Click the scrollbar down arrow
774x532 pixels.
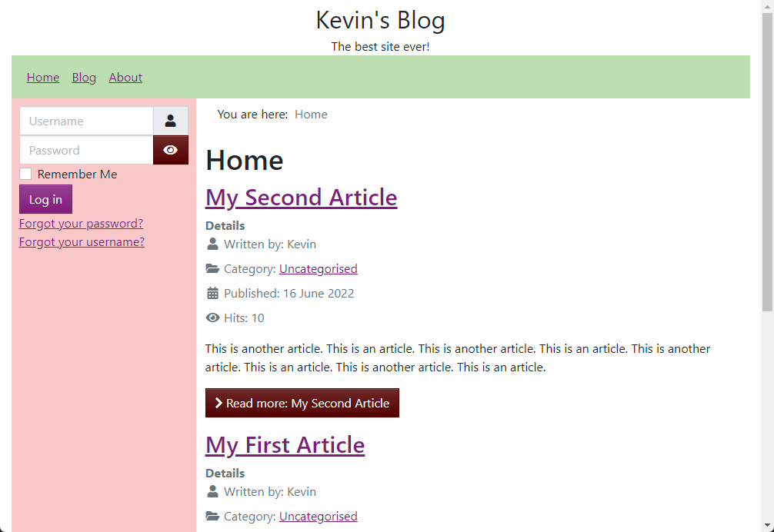[x=767, y=526]
